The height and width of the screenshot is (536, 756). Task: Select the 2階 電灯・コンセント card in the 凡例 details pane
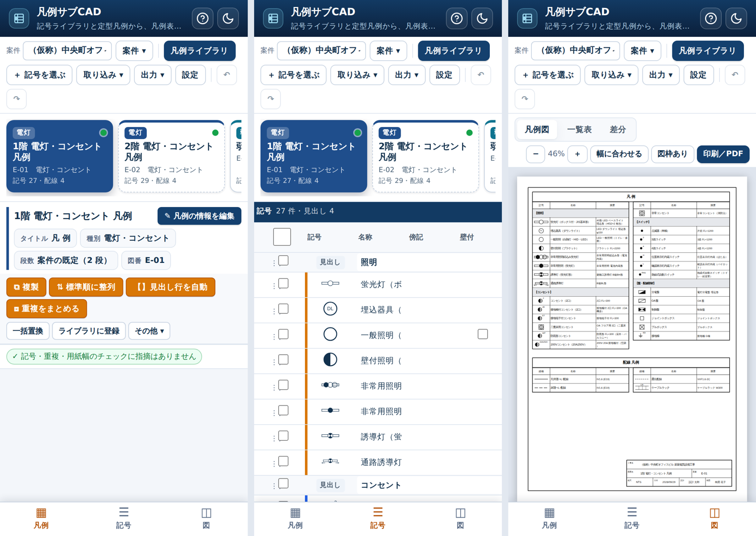click(171, 156)
